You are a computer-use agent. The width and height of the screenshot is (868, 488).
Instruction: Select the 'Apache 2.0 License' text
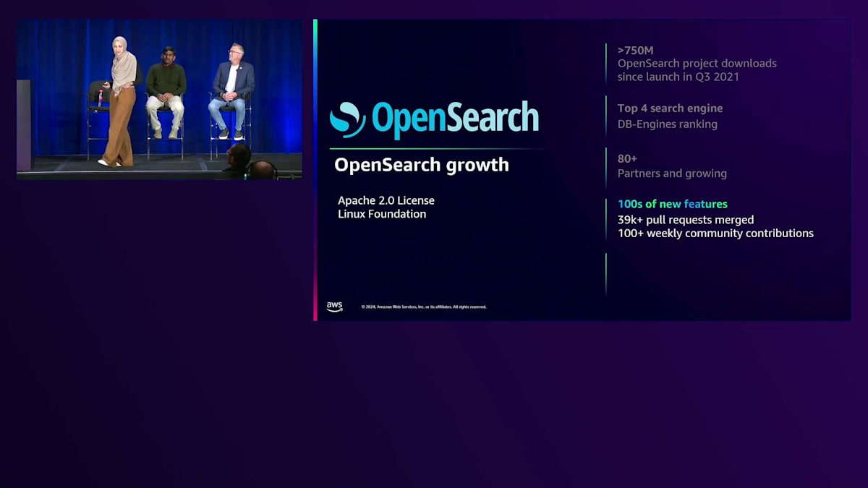click(386, 200)
